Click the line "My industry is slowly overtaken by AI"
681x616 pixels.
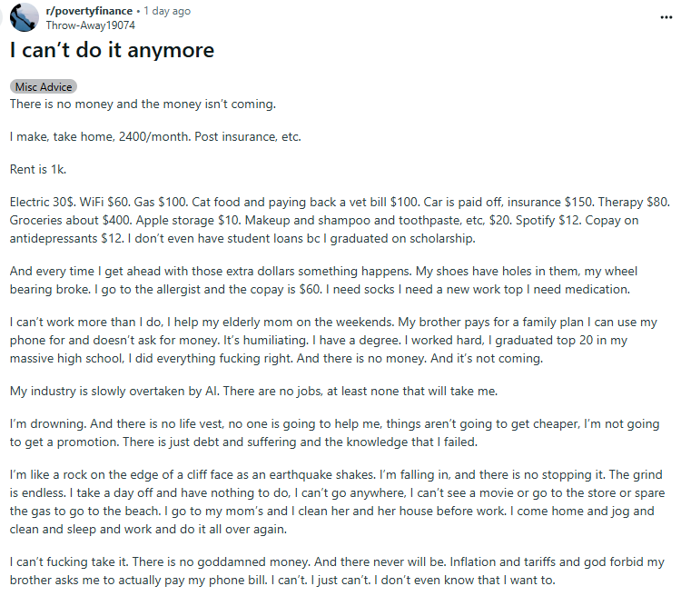pyautogui.click(x=253, y=392)
